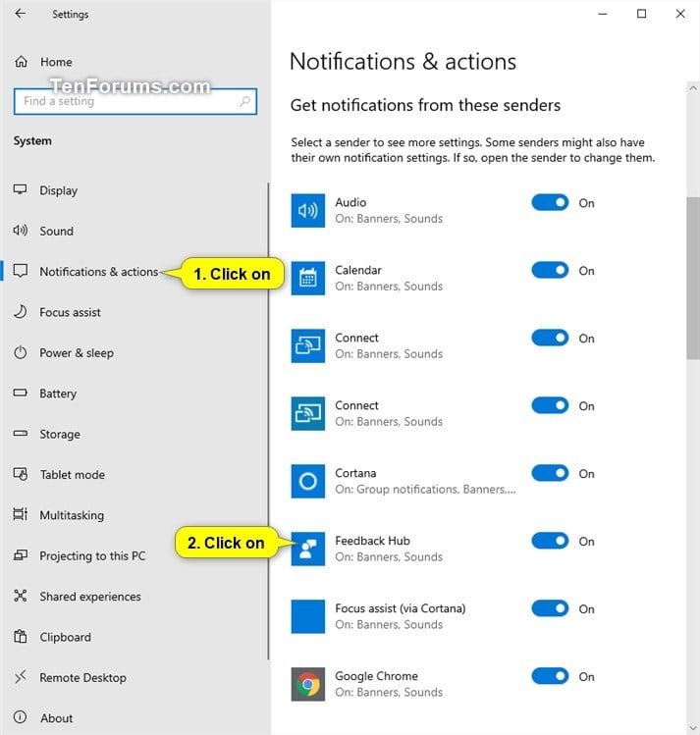Disable Cortana notifications toggle
The width and height of the screenshot is (700, 735).
(x=550, y=473)
